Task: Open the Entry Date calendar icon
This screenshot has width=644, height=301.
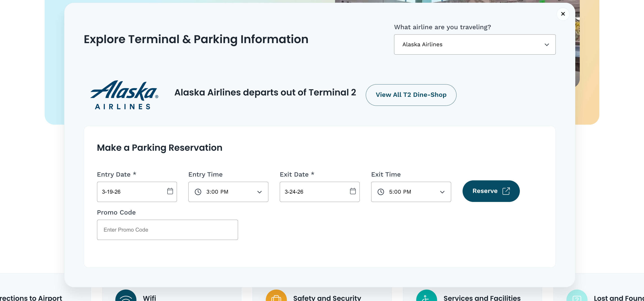Action: coord(170,192)
